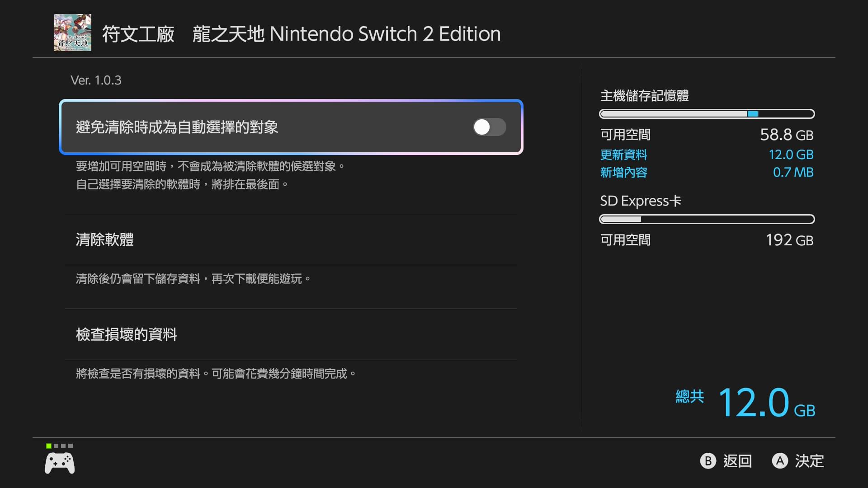Click the blue 新增內容 label
This screenshot has width=868, height=488.
(x=623, y=172)
